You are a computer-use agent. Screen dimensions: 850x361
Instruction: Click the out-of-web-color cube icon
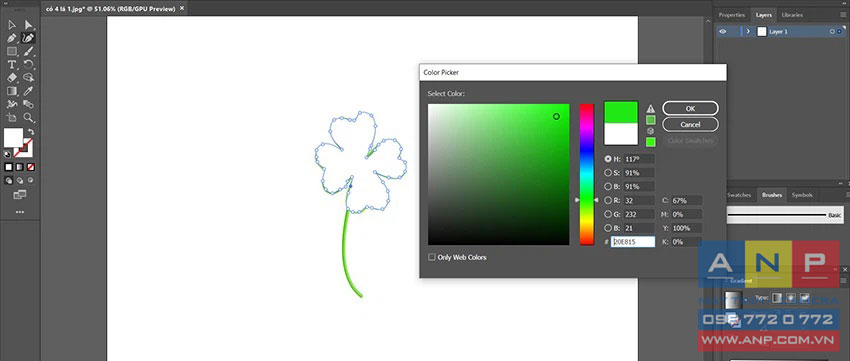651,131
